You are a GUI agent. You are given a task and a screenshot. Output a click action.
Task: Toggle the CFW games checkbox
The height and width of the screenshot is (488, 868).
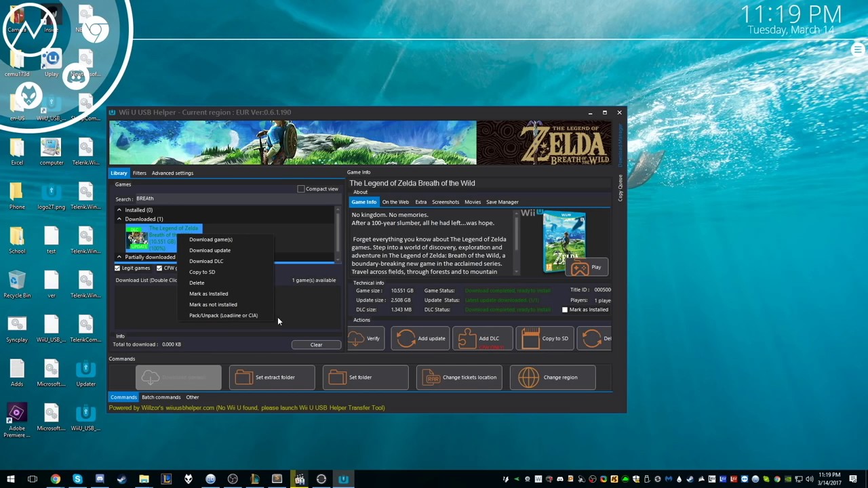159,268
